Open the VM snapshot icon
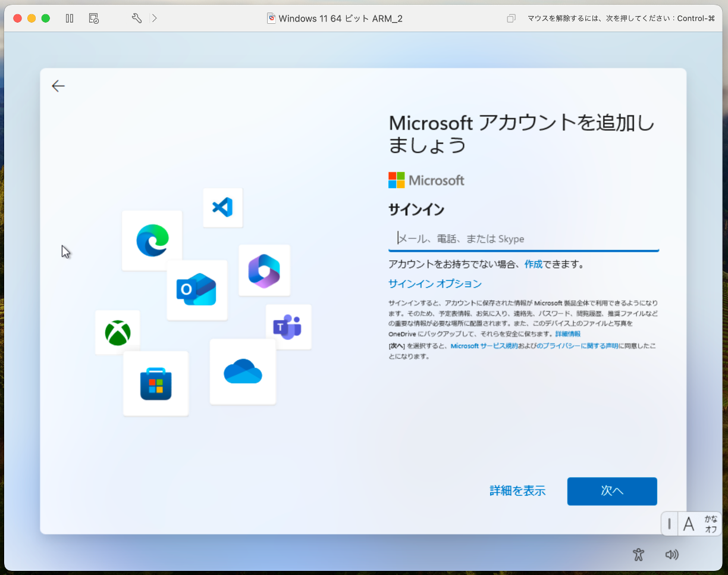 pos(93,18)
